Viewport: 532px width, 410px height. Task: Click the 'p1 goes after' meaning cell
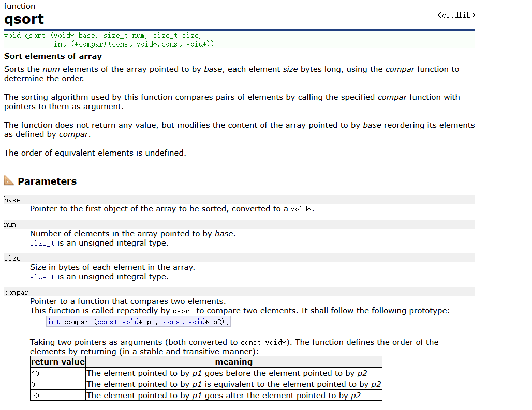(x=234, y=395)
